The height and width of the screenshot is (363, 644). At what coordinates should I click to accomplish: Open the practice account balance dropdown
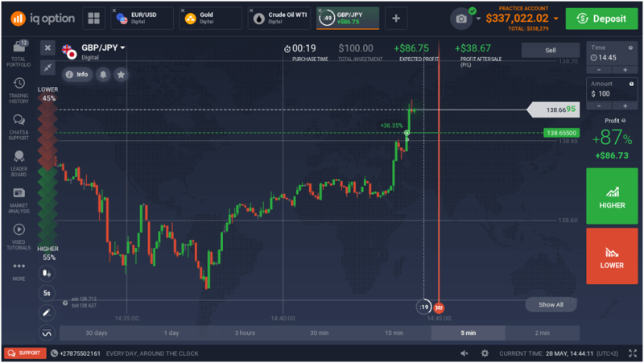[555, 19]
